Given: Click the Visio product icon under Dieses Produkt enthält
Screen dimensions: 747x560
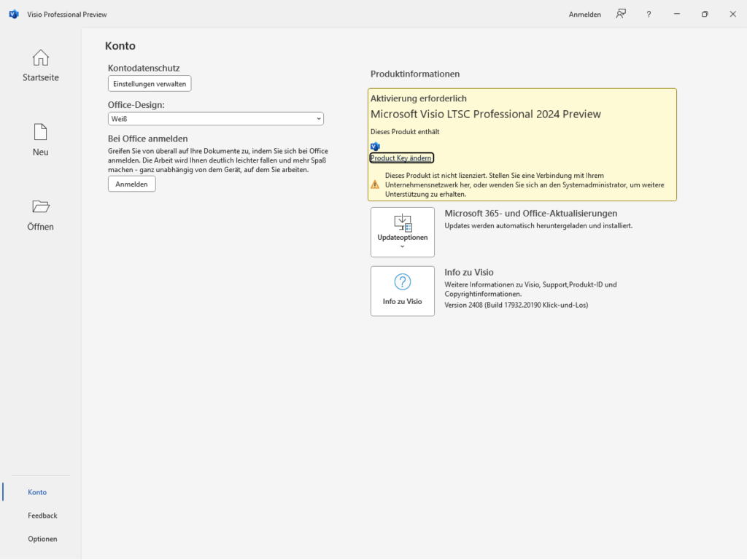Looking at the screenshot, I should click(376, 146).
